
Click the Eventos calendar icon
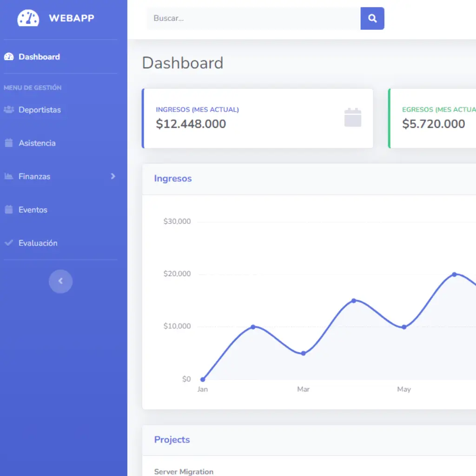click(x=8, y=210)
